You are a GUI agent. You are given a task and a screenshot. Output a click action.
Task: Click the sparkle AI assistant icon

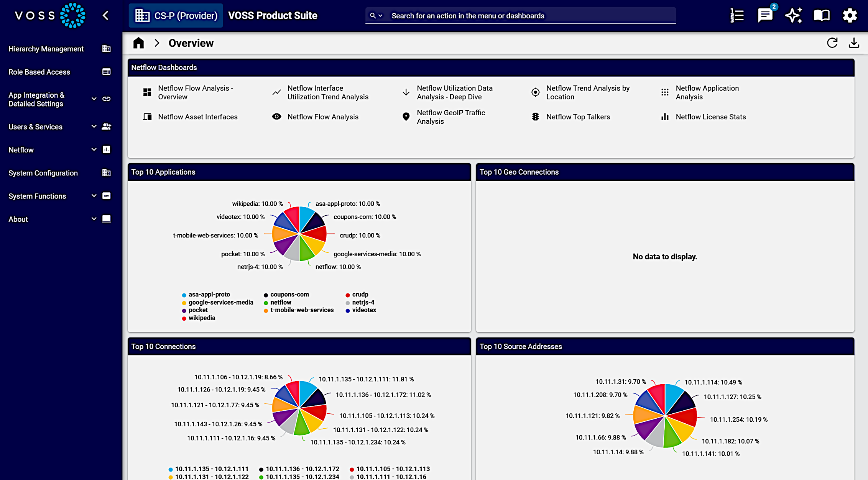[x=793, y=16]
